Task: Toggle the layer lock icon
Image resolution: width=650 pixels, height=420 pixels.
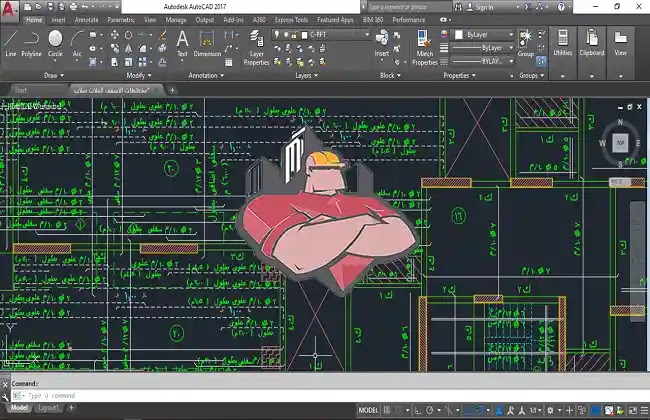Action: click(294, 35)
